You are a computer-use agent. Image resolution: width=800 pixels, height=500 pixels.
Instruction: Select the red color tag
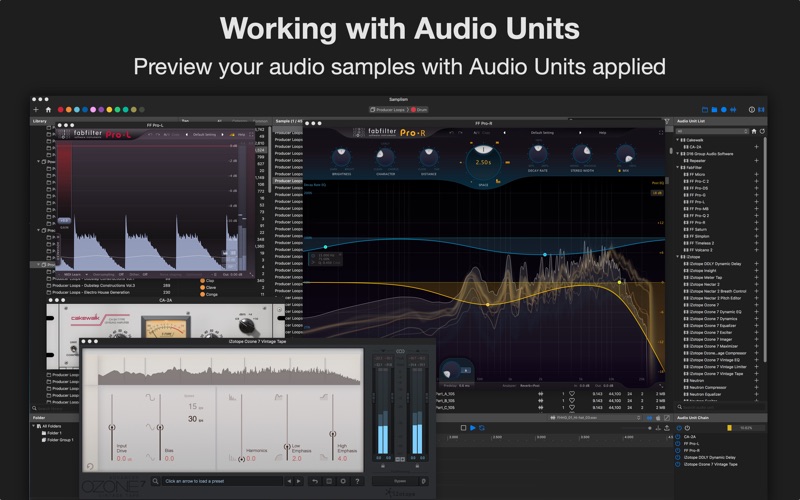coord(61,110)
